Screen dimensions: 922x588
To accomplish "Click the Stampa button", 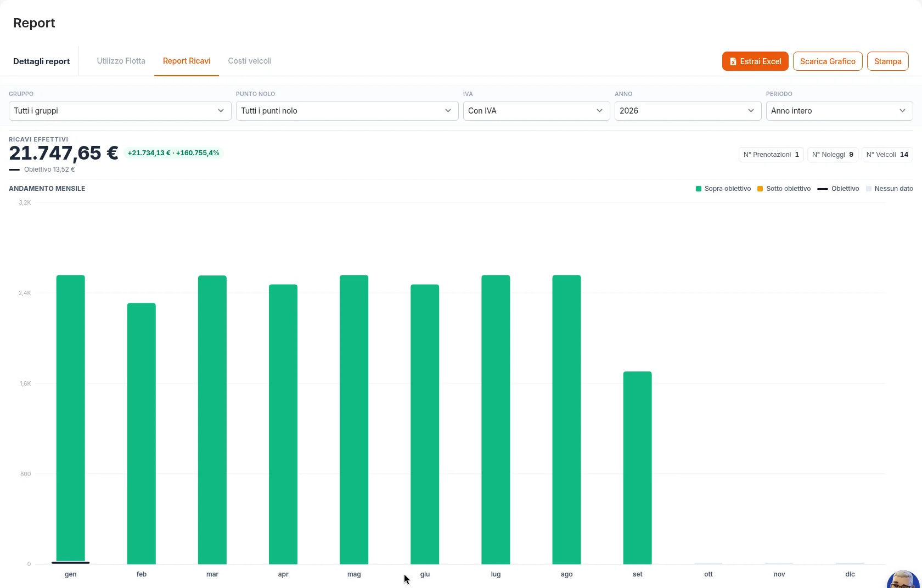I will [x=887, y=61].
